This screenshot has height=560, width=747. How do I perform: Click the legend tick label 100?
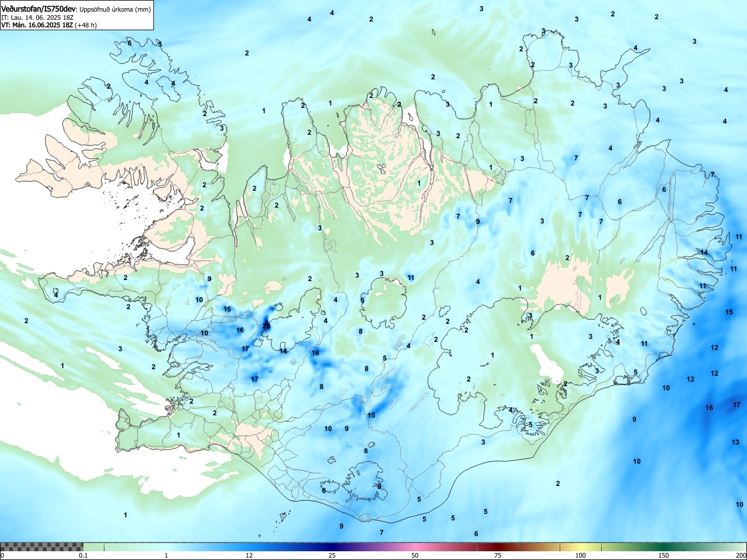pos(581,555)
